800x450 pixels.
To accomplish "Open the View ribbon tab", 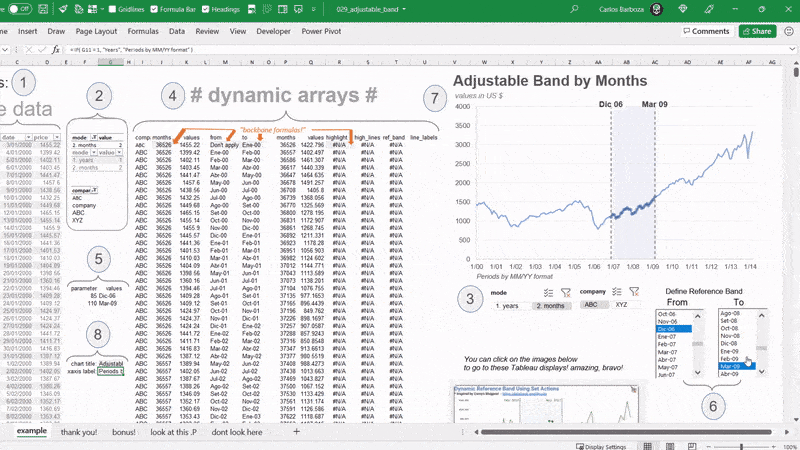I will [238, 31].
